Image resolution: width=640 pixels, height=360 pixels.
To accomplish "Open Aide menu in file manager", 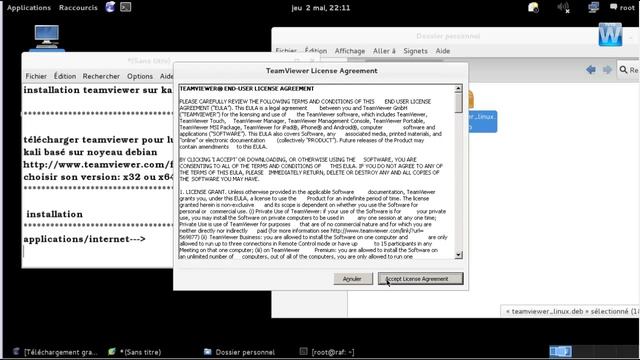I will [x=442, y=51].
